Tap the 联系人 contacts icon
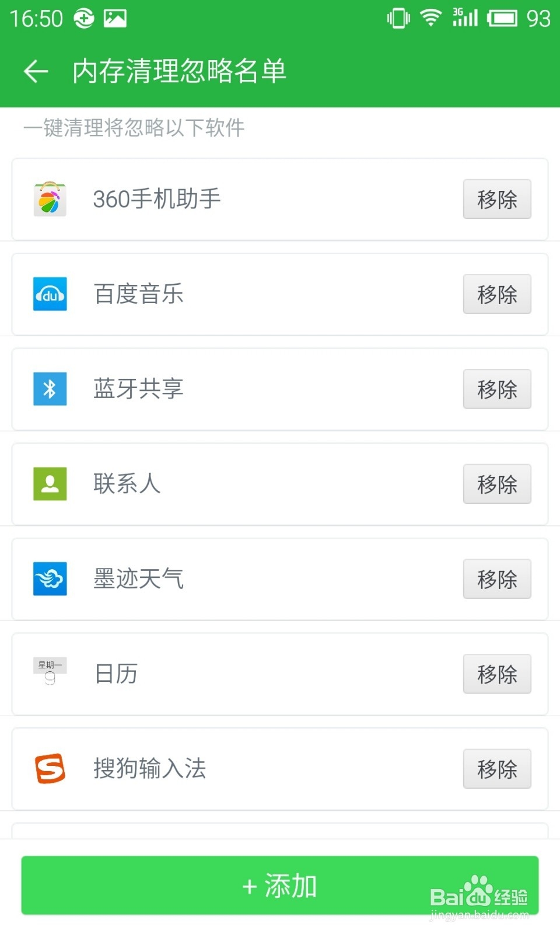Image resolution: width=560 pixels, height=934 pixels. pos(50,484)
